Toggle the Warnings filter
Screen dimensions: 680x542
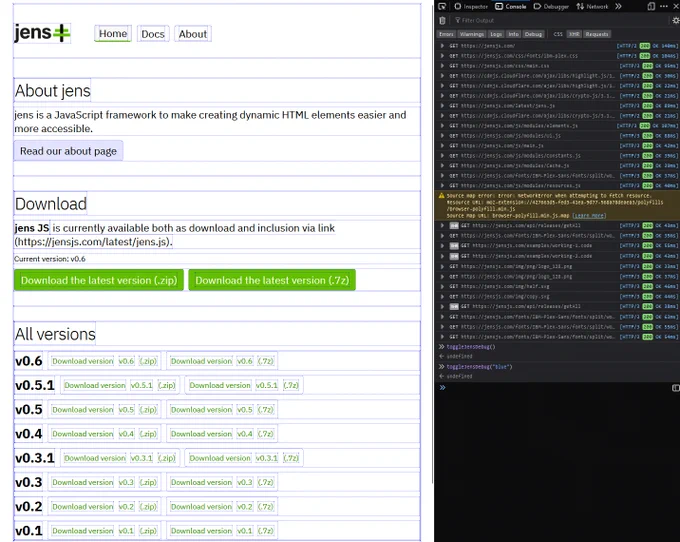click(x=471, y=34)
